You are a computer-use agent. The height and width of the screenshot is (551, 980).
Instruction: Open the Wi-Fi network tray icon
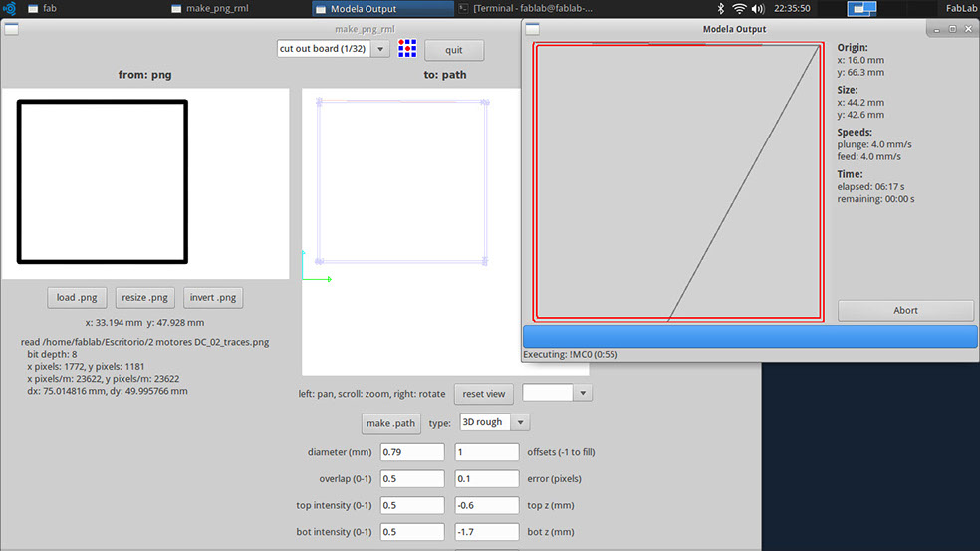click(739, 8)
